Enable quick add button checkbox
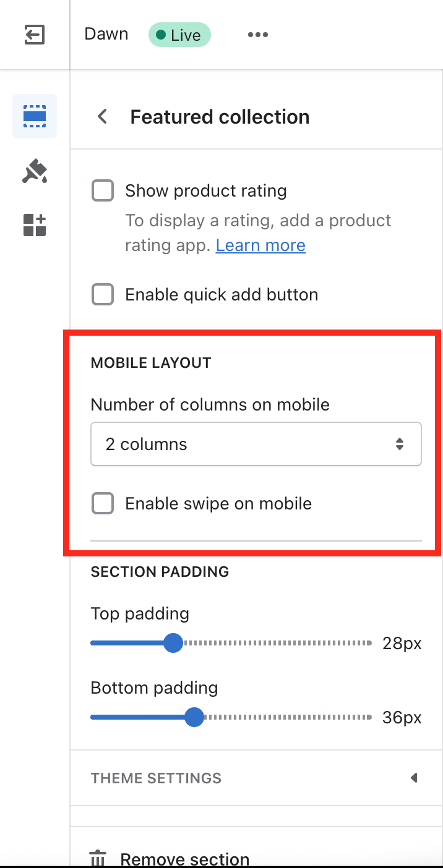 pos(103,294)
